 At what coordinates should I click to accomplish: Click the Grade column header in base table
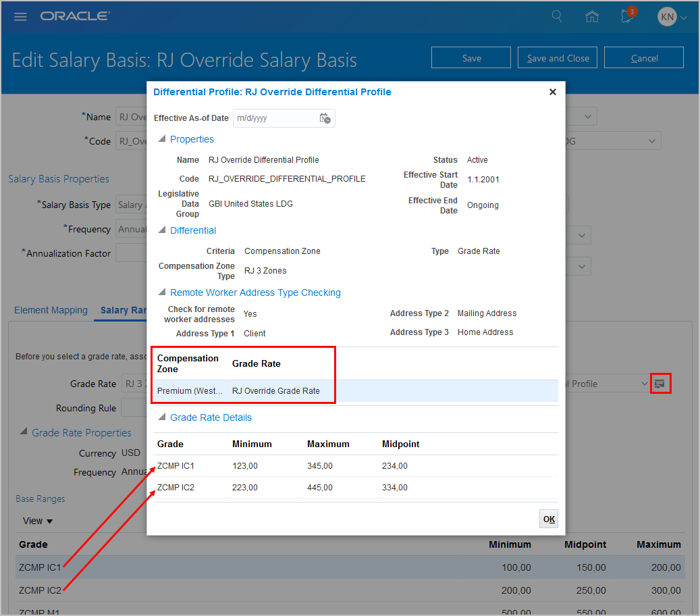point(33,544)
